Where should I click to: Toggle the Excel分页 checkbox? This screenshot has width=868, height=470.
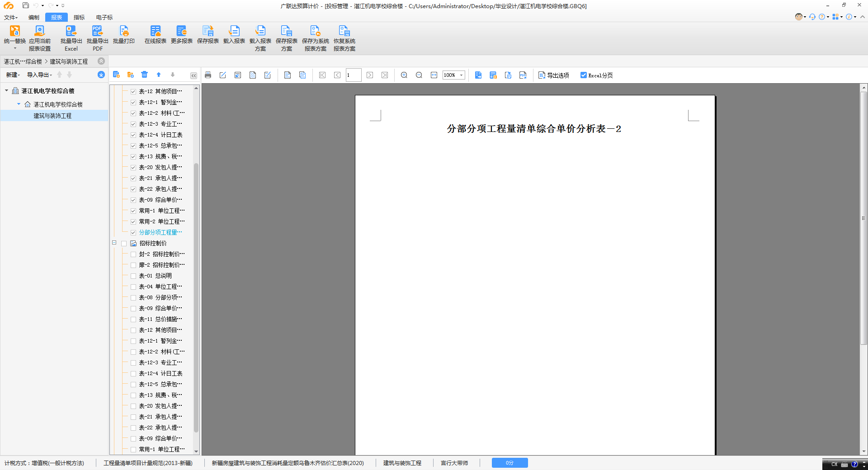tap(584, 75)
